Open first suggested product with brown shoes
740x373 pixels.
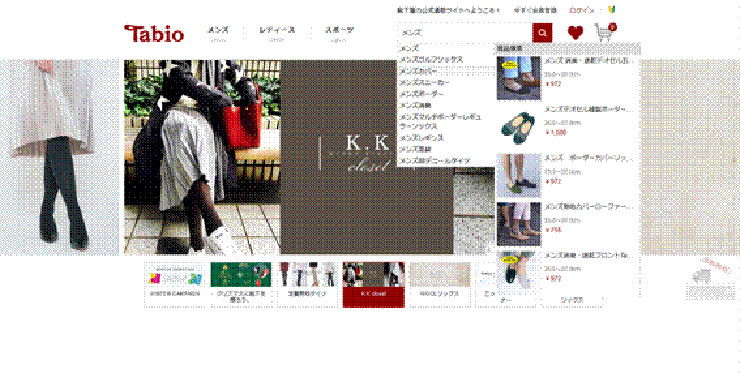[x=518, y=78]
